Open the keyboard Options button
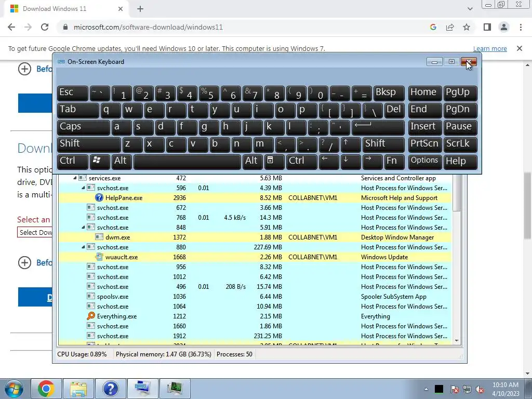Image resolution: width=532 pixels, height=399 pixels. [425, 161]
